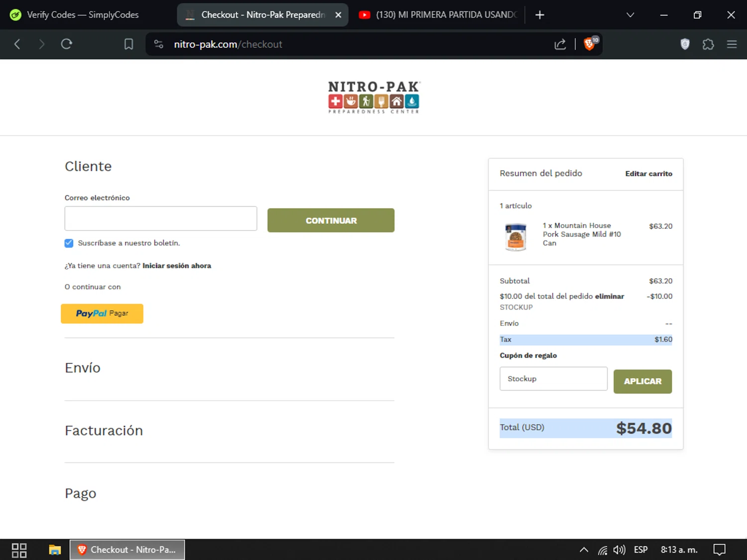
Task: Click the $54.80 total amount
Action: [x=644, y=428]
